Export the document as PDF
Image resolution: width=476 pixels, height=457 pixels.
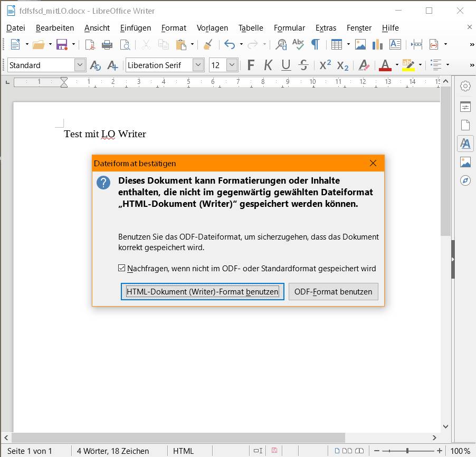[89, 45]
